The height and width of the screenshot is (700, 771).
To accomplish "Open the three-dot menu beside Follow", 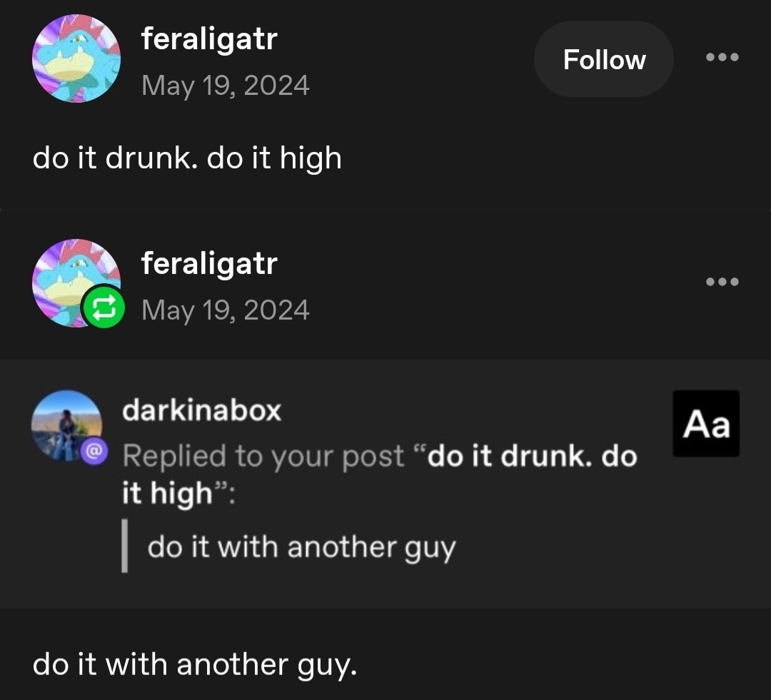I will coord(722,57).
